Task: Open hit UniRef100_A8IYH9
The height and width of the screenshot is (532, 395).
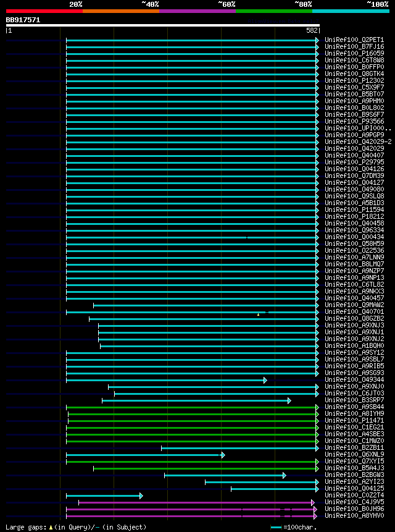Action: [x=354, y=413]
